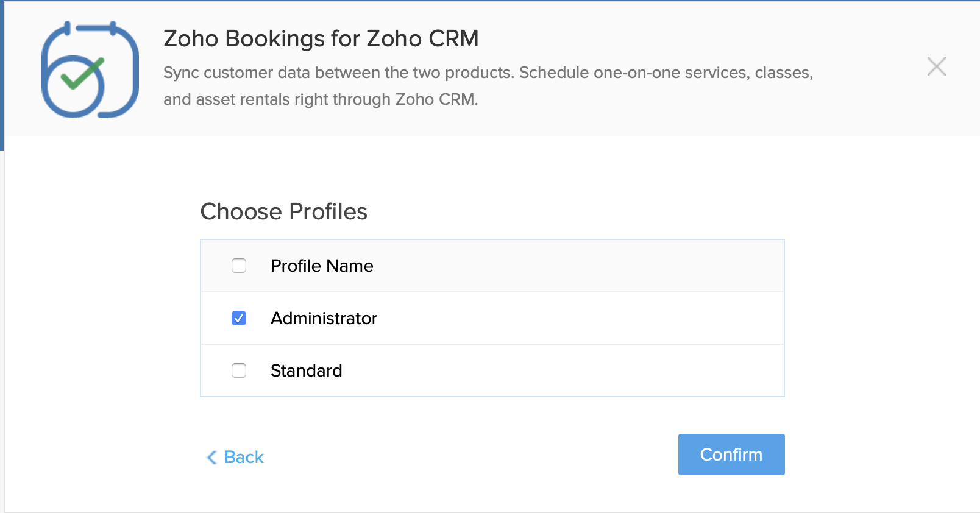Viewport: 980px width, 513px height.
Task: Uncheck the Administrator profile checkbox
Action: 239,318
